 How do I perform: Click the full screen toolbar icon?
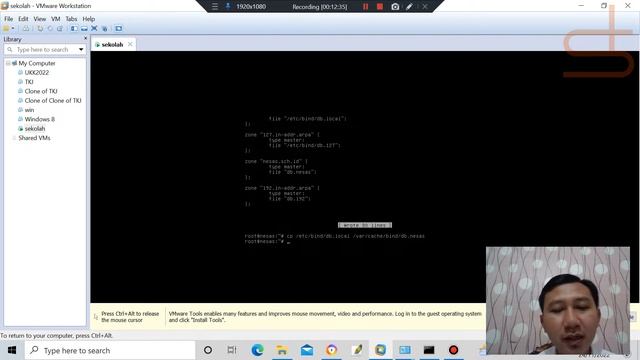pos(94,29)
